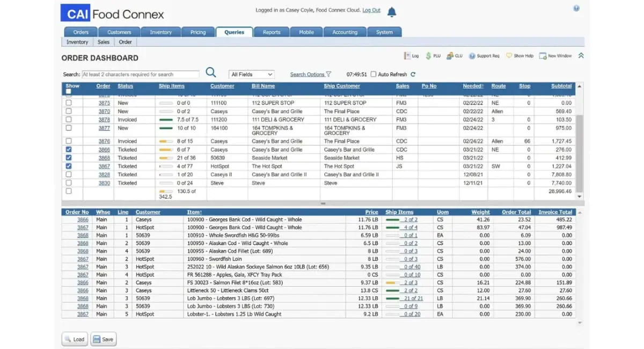
Task: Click the help icon in top right corner
Action: pos(576,8)
